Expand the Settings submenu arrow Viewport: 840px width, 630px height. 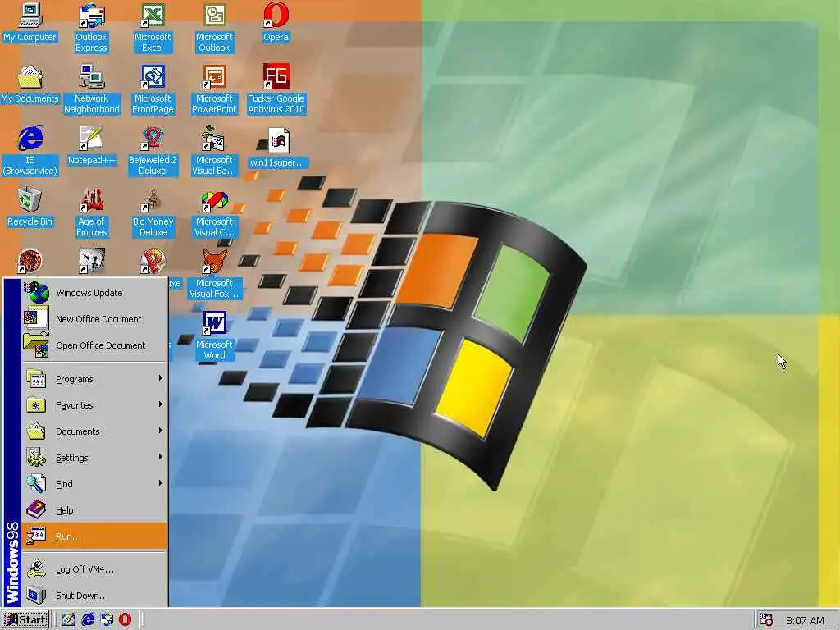point(160,457)
